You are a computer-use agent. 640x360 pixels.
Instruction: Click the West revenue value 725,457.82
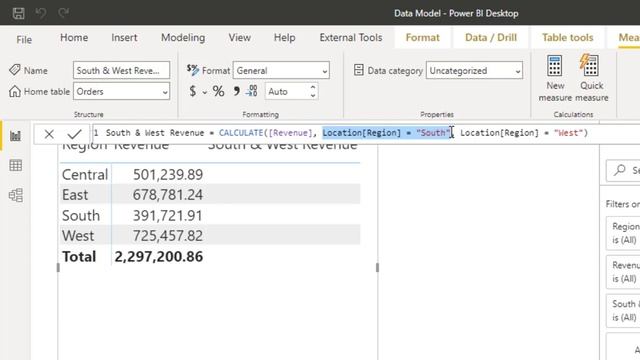(x=168, y=235)
